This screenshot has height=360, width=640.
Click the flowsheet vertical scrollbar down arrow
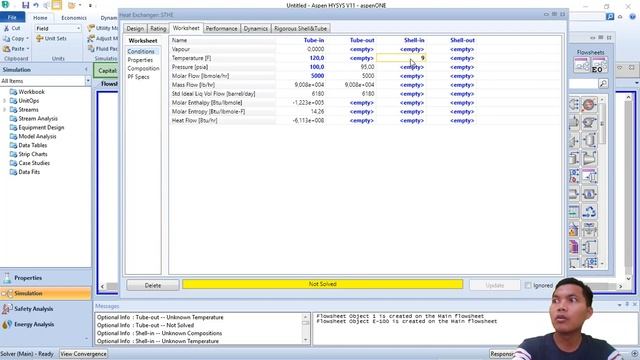pyautogui.click(x=628, y=279)
